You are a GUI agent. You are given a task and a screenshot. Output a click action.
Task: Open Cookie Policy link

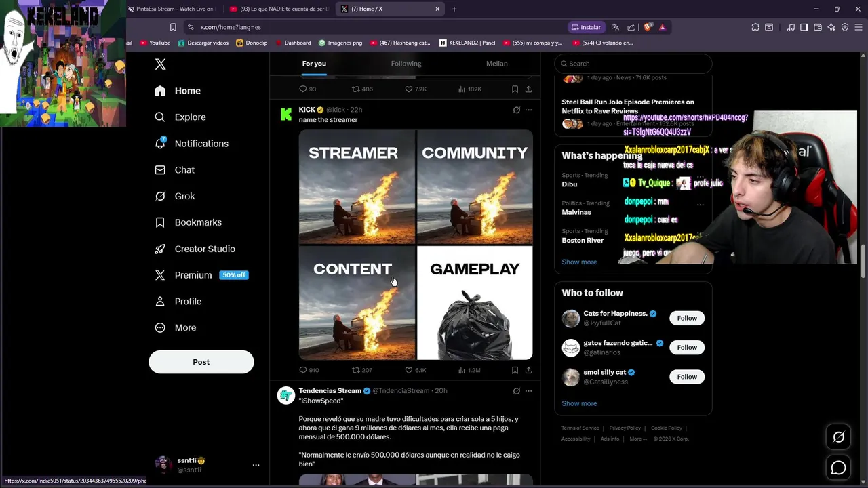tap(667, 428)
